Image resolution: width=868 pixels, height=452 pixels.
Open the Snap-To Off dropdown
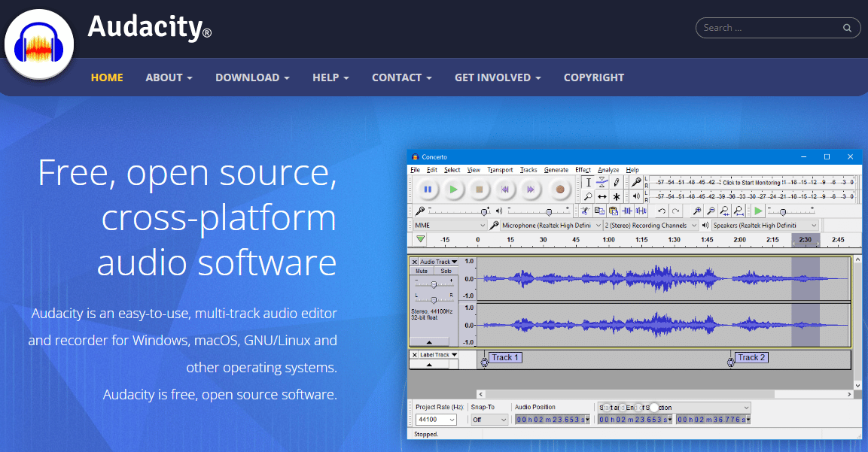(x=489, y=420)
